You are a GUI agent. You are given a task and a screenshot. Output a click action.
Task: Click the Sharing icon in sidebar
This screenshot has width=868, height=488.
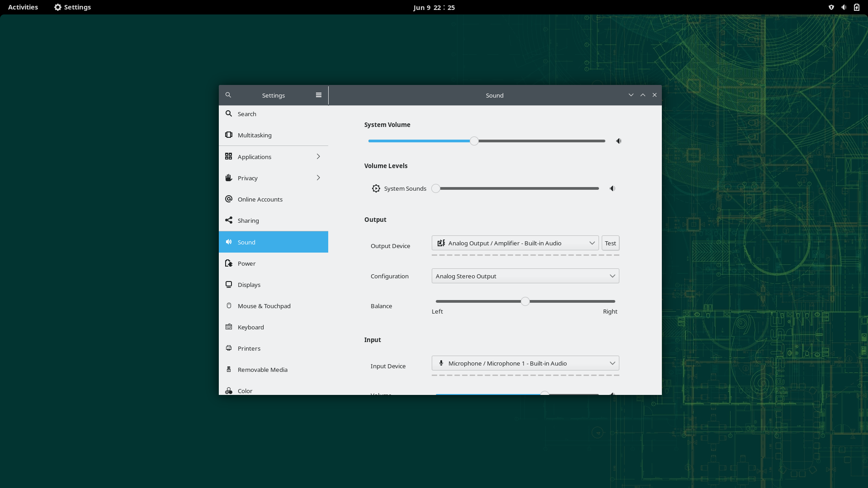pyautogui.click(x=229, y=221)
